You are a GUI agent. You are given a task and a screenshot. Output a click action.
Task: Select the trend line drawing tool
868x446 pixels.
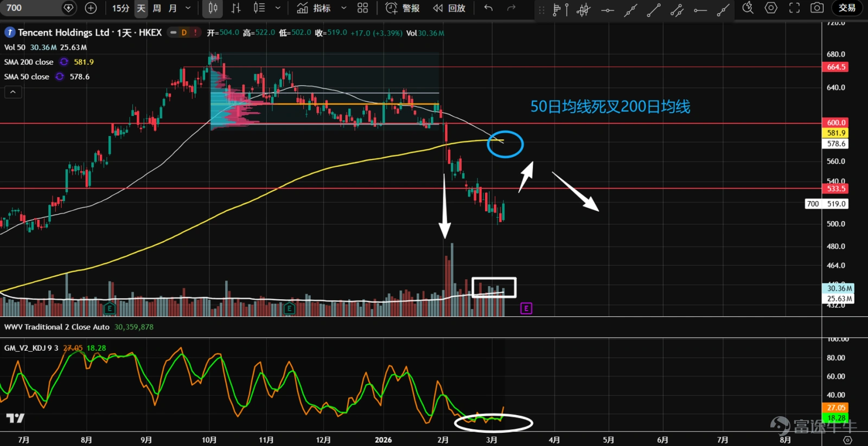(x=654, y=10)
